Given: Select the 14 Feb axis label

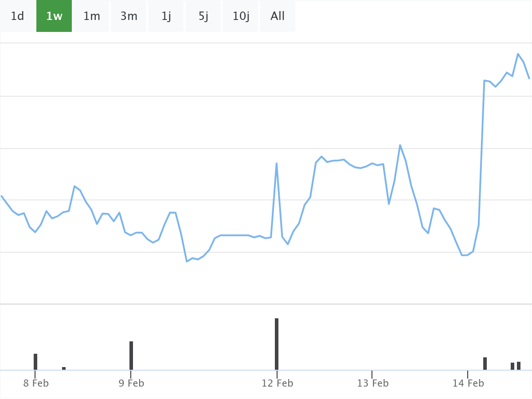Looking at the screenshot, I should point(468,383).
